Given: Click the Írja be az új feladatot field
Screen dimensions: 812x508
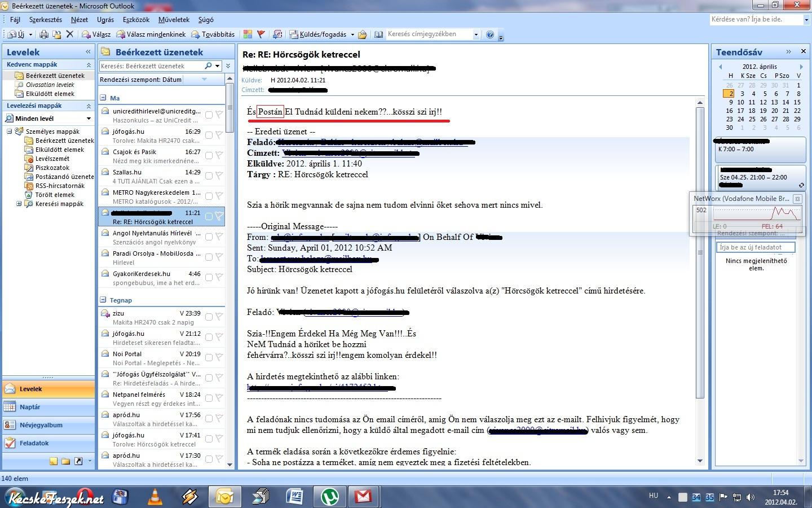Looking at the screenshot, I should coord(756,247).
